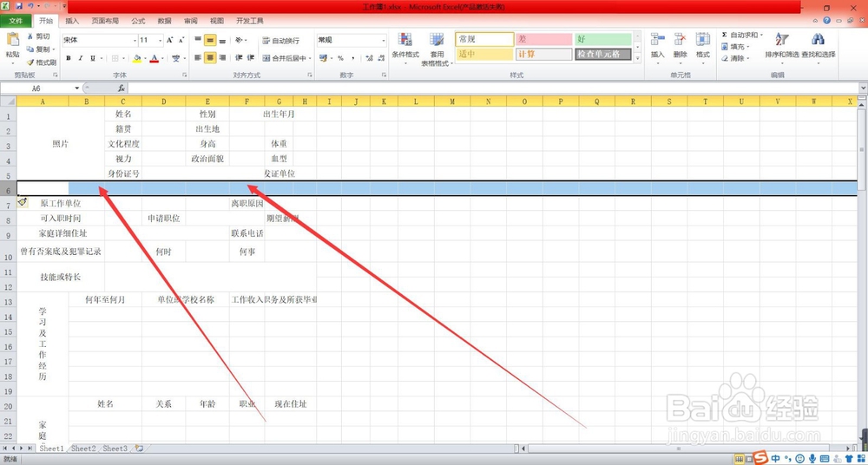The image size is (868, 465).
Task: Toggle align text right
Action: click(222, 57)
